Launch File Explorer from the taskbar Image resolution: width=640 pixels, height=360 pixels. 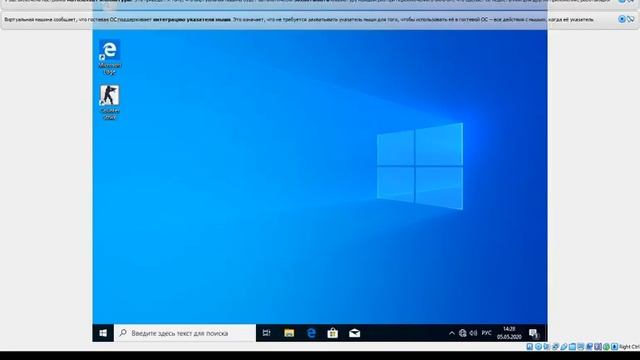[x=289, y=333]
